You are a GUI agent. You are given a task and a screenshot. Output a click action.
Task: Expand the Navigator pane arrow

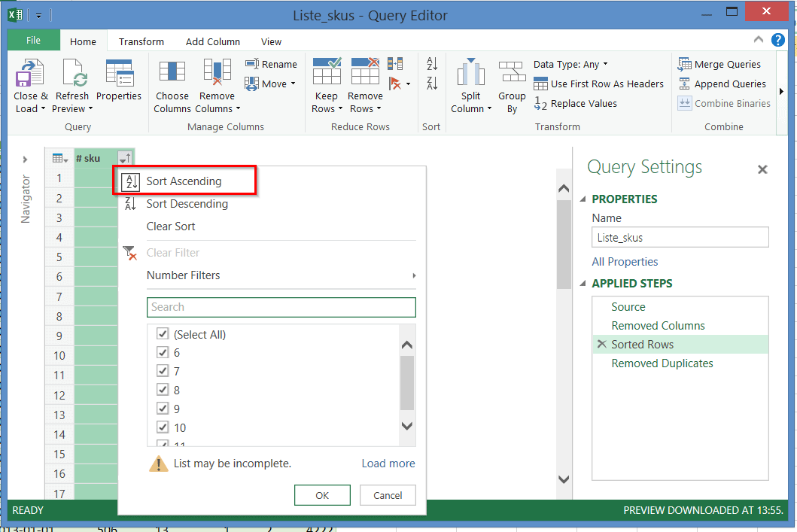[x=25, y=160]
